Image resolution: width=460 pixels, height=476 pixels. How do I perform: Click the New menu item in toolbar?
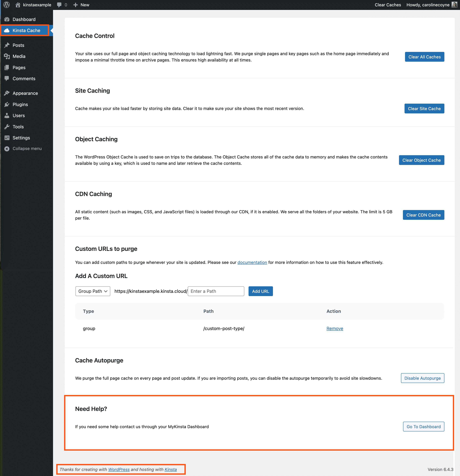tap(81, 5)
